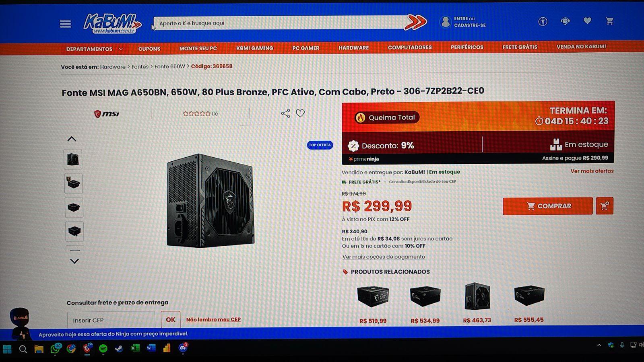Click the Inserir CEP input field
This screenshot has height=362, width=644.
[x=111, y=320]
